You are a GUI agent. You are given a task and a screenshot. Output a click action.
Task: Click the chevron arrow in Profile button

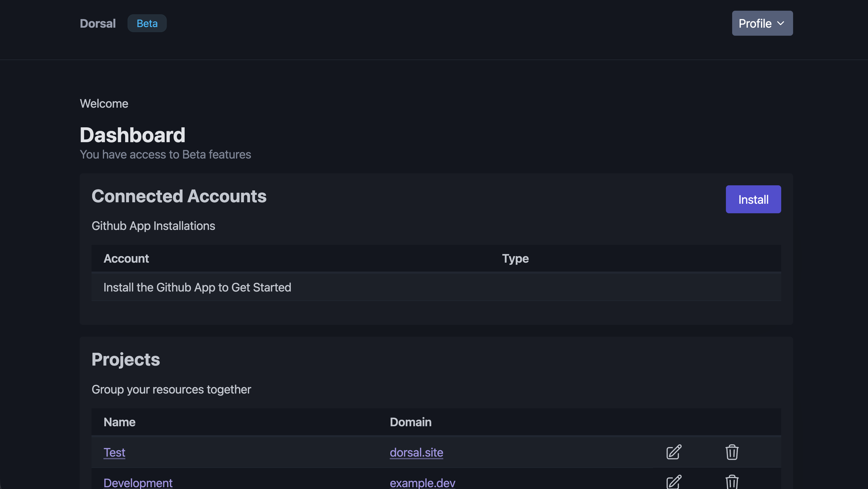(781, 23)
